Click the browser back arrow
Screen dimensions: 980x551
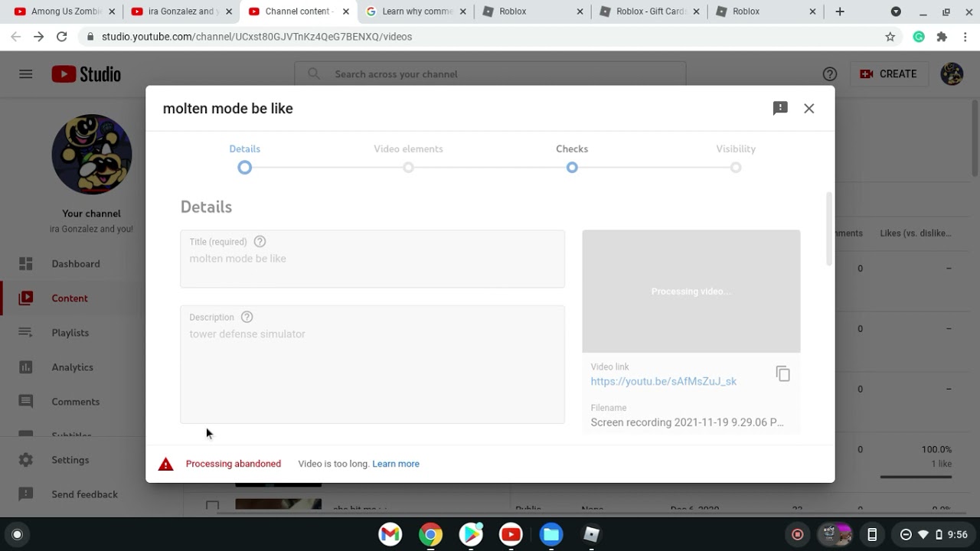15,37
